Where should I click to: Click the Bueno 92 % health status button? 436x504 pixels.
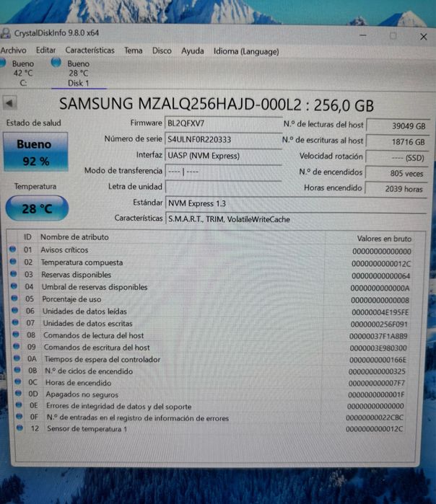[x=35, y=151]
